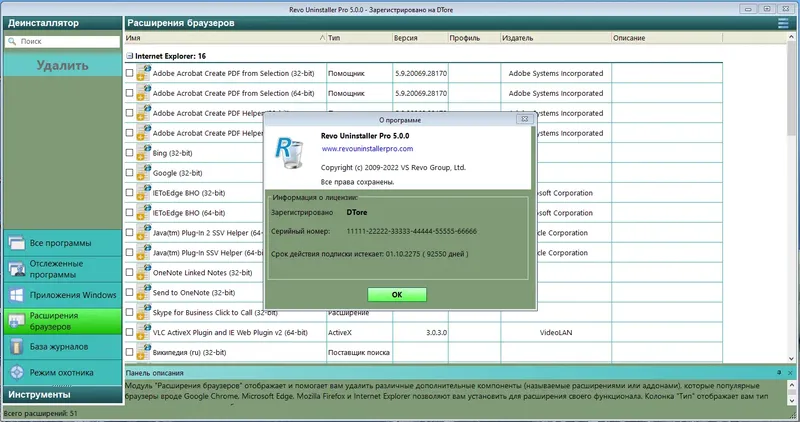The image size is (800, 422).
Task: Click serial number 11111-22222-33333-44444-55555-66666
Action: tap(412, 231)
